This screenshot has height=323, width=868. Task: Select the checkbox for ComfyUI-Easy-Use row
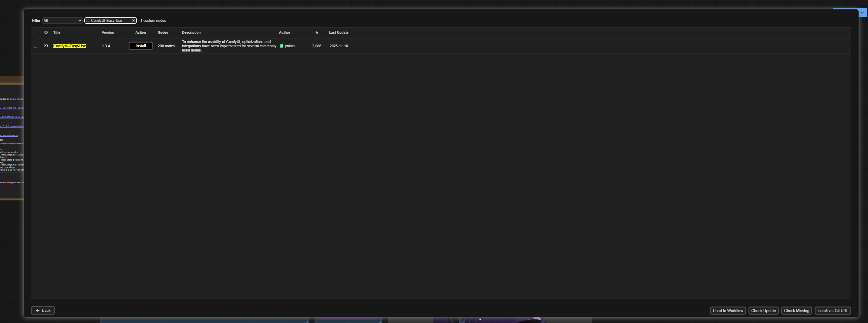click(x=35, y=46)
